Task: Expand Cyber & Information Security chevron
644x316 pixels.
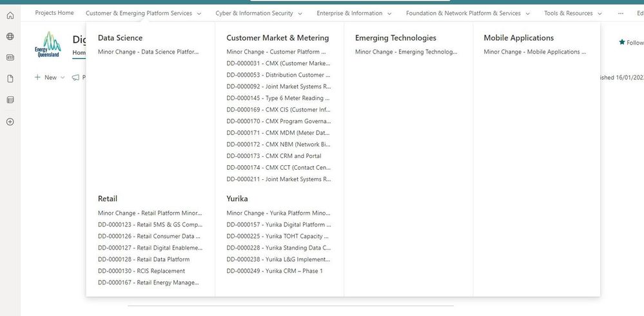Action: pos(300,14)
